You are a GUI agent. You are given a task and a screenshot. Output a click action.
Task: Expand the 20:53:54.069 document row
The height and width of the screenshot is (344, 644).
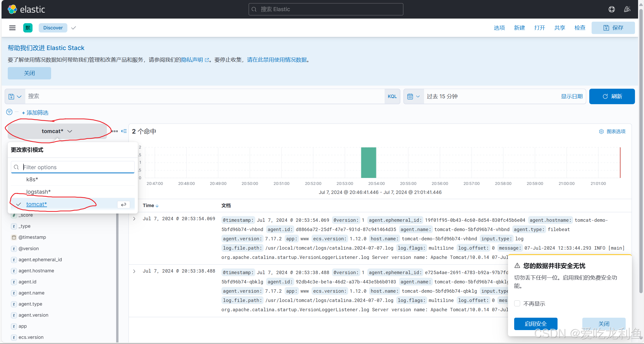134,219
